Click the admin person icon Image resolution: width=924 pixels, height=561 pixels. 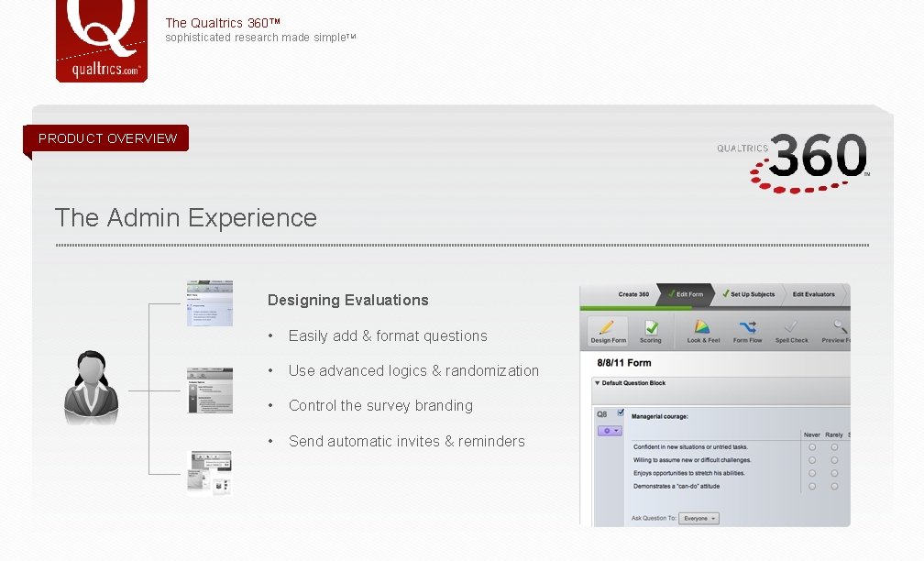(x=91, y=387)
